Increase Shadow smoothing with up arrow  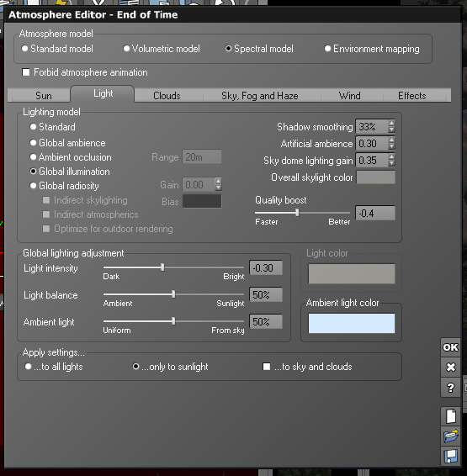[391, 123]
